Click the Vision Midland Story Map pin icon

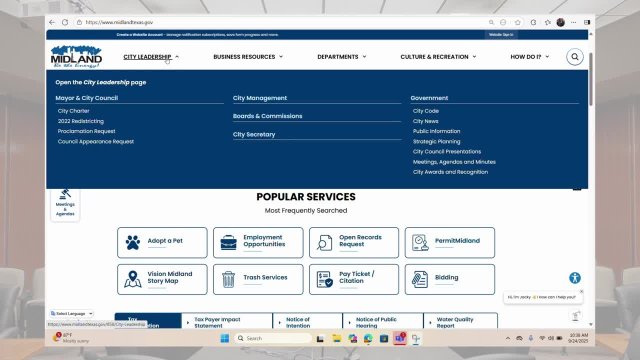pos(133,279)
